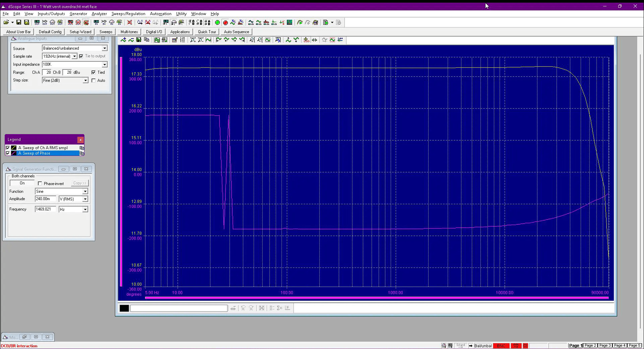Click the Bal/unbal status bar indicator
Viewport: 644px width, 349px height.
(x=483, y=346)
